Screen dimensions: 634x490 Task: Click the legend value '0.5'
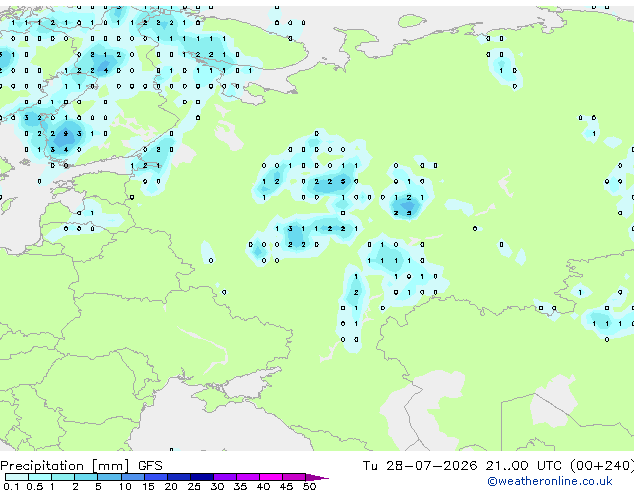tap(35, 486)
